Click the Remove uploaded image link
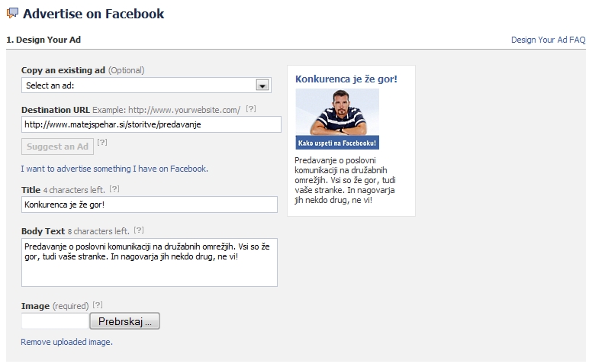Screen dimensions: 589x364 (x=66, y=342)
